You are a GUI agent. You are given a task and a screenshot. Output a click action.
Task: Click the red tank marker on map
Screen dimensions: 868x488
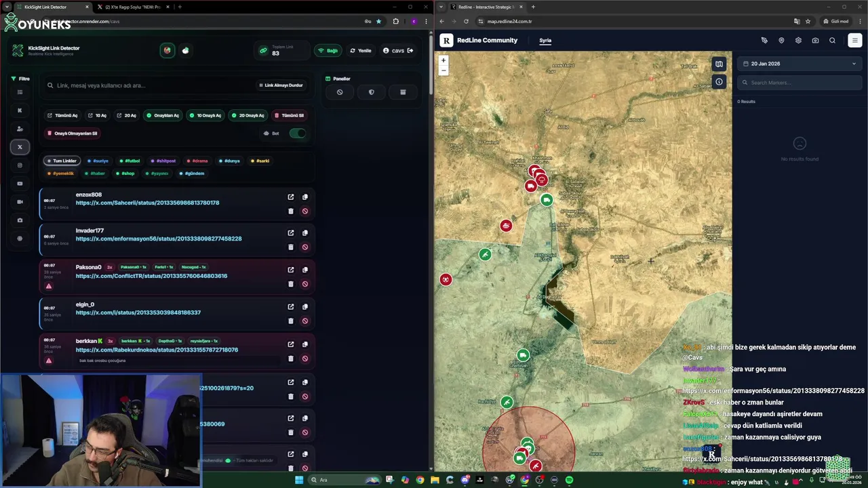tap(506, 226)
